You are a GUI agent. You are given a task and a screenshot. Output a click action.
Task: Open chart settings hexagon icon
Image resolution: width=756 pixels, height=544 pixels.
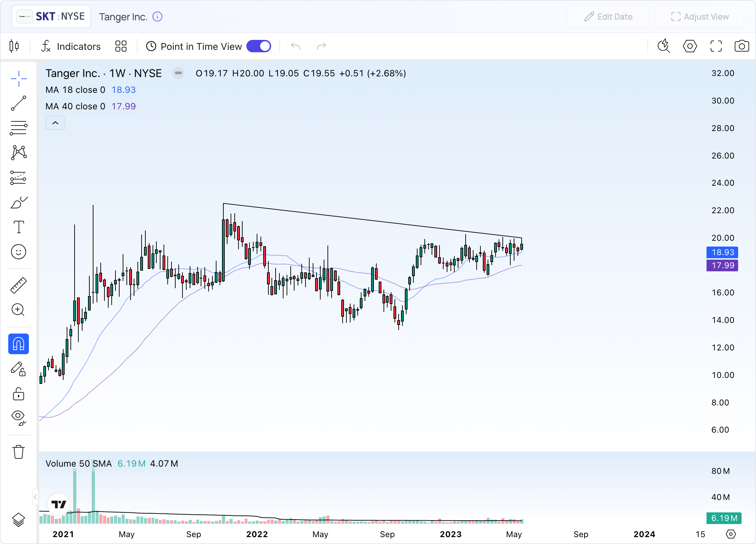[x=690, y=46]
